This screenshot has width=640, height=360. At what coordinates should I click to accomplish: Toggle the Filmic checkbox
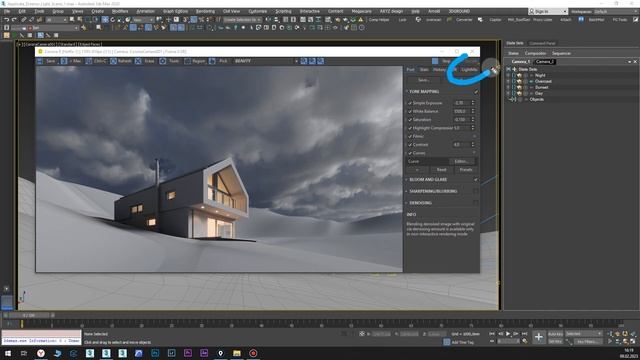410,136
